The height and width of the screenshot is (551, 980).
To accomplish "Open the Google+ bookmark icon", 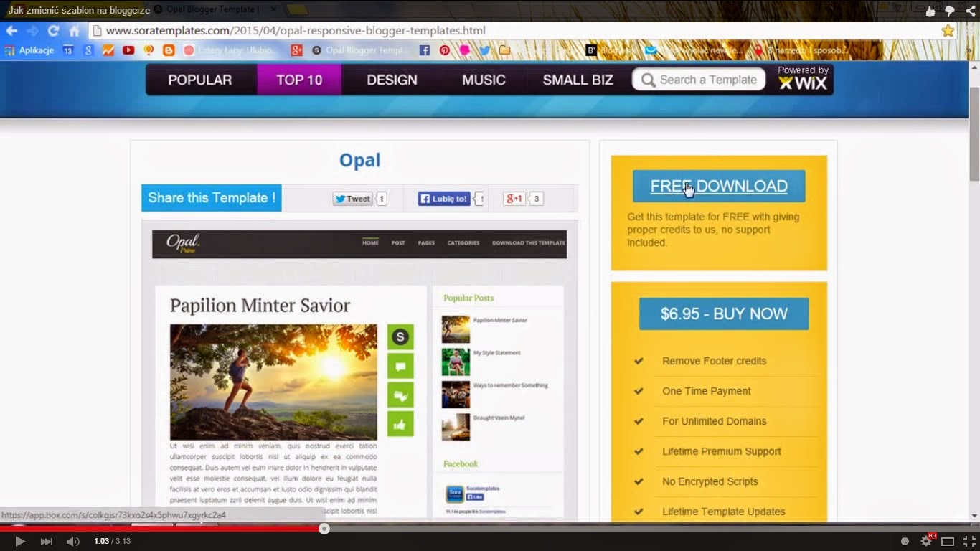I will click(x=296, y=50).
